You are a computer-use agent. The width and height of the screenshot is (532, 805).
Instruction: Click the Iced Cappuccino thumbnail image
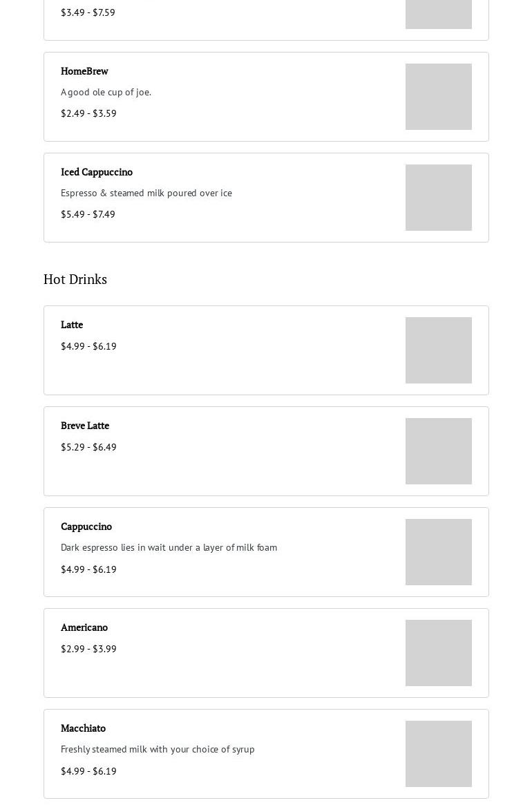pyautogui.click(x=438, y=198)
